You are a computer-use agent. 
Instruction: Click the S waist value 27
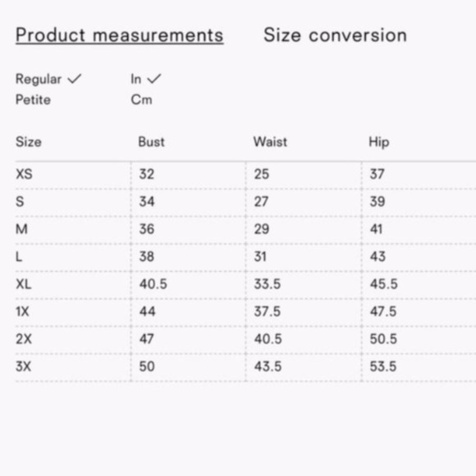(261, 202)
